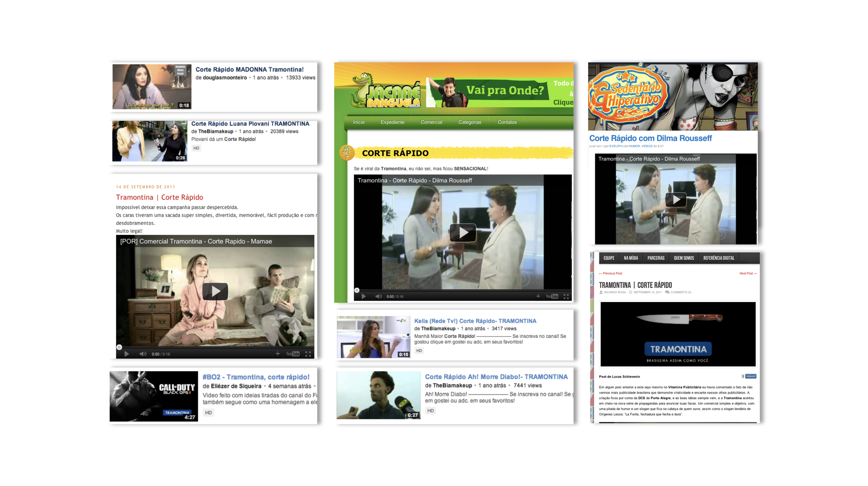
Task: Select the EQUIPE tab
Action: (609, 258)
